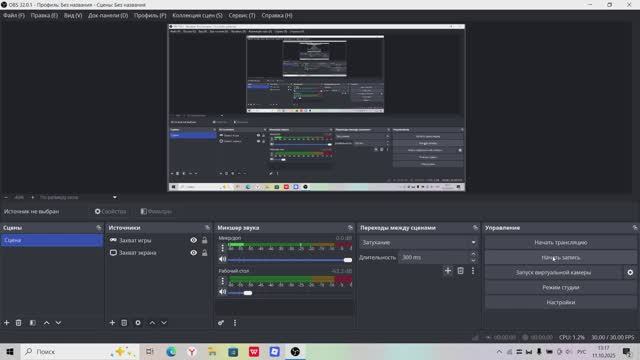Open the Коллекция сцен menu
640x360 pixels.
pyautogui.click(x=198, y=15)
